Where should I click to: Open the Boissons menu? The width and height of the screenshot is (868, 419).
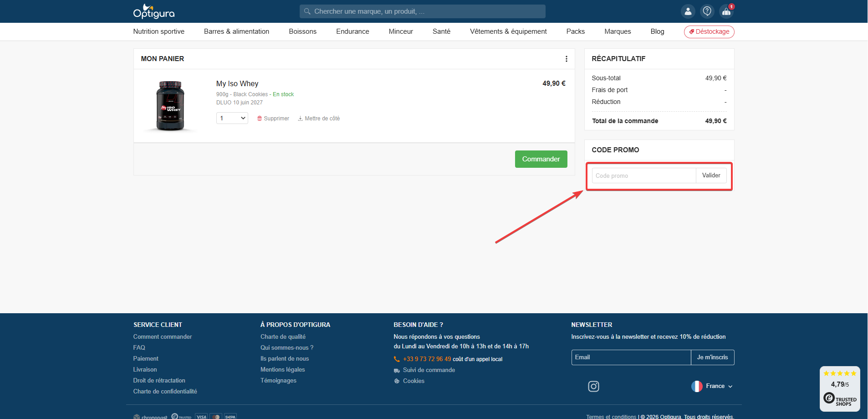point(303,31)
